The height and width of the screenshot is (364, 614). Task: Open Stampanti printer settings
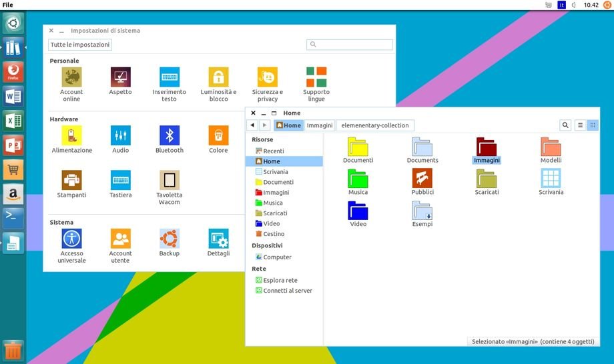(x=71, y=180)
